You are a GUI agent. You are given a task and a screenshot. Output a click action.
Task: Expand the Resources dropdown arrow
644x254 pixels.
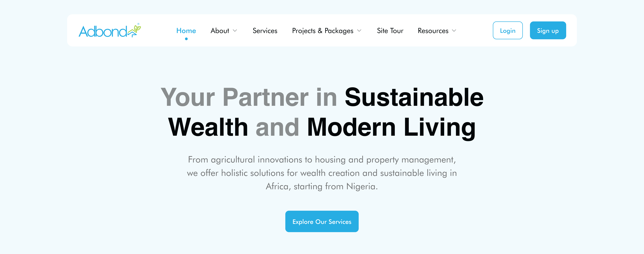pyautogui.click(x=454, y=31)
